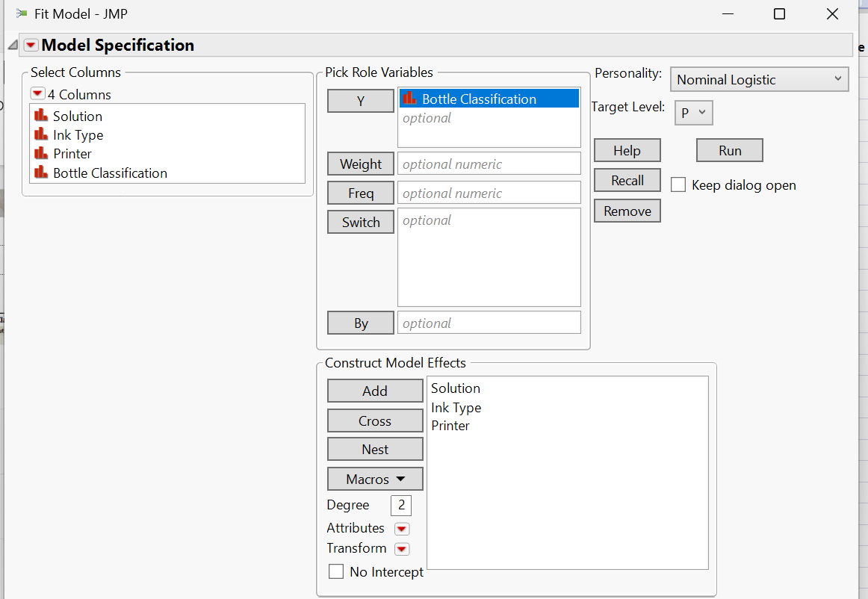
Task: Click the Degree value field
Action: (x=400, y=505)
